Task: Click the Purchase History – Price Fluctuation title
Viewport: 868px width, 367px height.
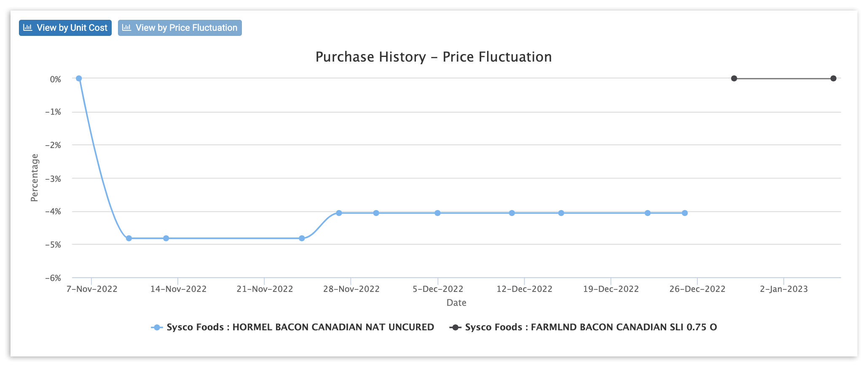Action: pyautogui.click(x=434, y=57)
